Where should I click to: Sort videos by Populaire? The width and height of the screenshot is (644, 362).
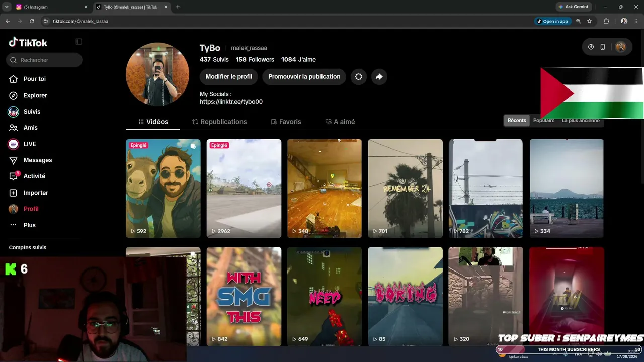click(x=544, y=121)
